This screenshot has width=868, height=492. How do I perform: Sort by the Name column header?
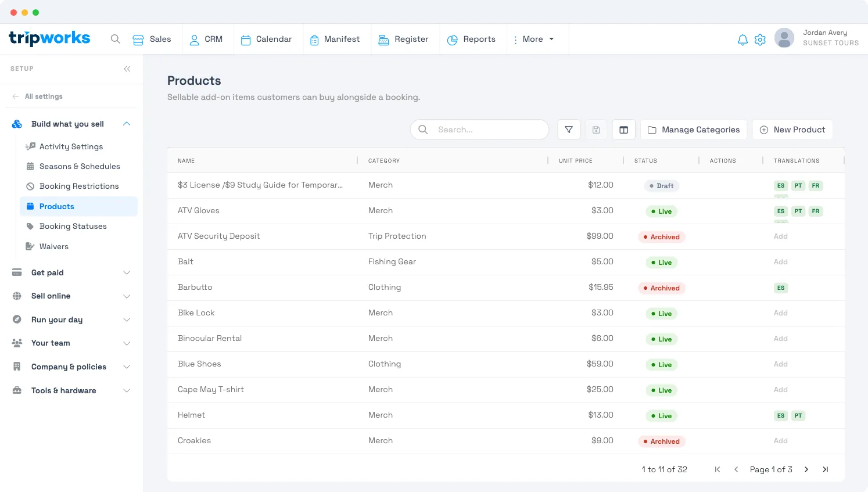click(186, 161)
